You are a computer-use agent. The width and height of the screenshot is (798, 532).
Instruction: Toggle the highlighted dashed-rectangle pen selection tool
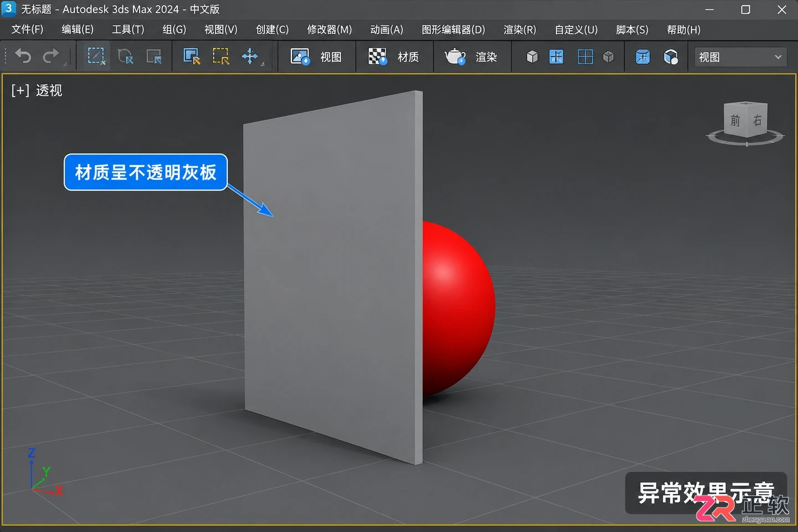tap(96, 56)
